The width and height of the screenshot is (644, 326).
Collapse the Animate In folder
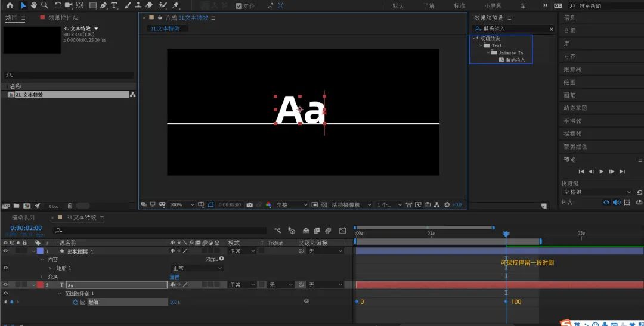tap(488, 52)
